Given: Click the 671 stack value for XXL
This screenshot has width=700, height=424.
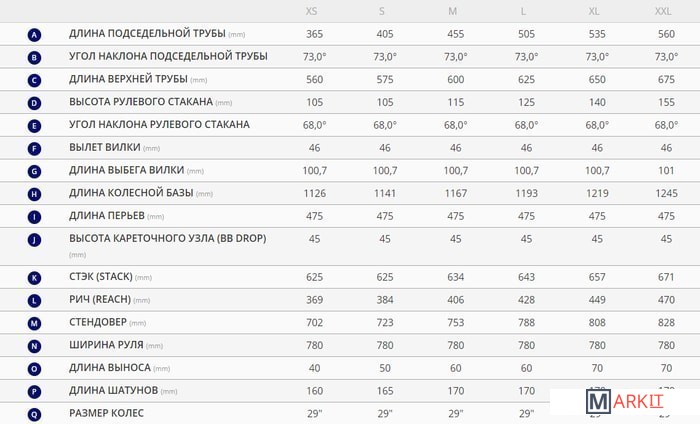Looking at the screenshot, I should click(x=666, y=277).
